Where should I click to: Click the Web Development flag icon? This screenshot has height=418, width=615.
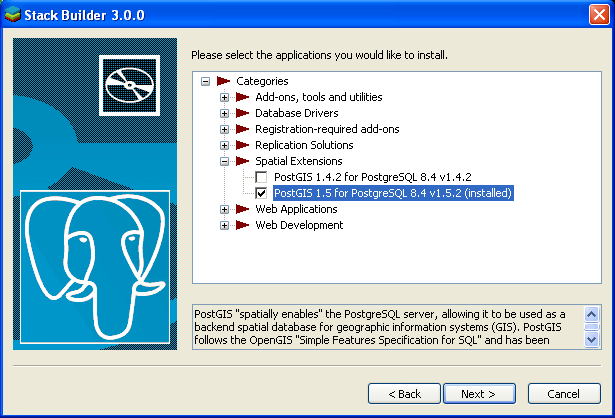tap(243, 225)
